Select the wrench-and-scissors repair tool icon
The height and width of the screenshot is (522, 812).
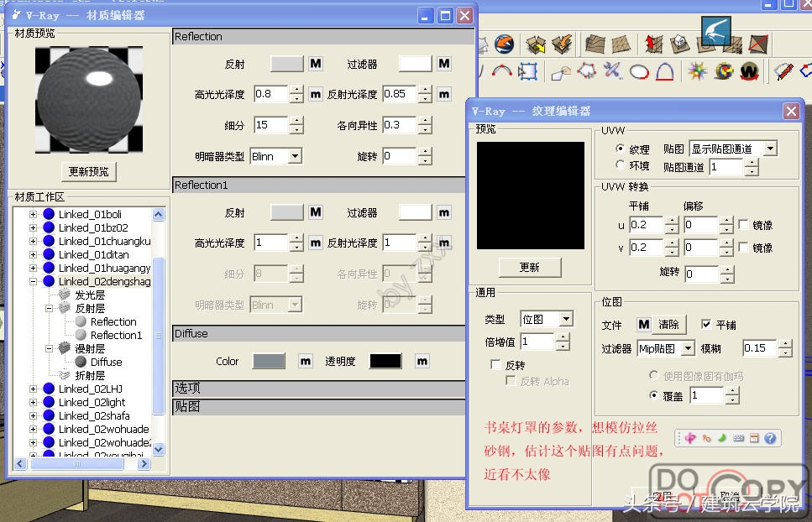[x=610, y=70]
